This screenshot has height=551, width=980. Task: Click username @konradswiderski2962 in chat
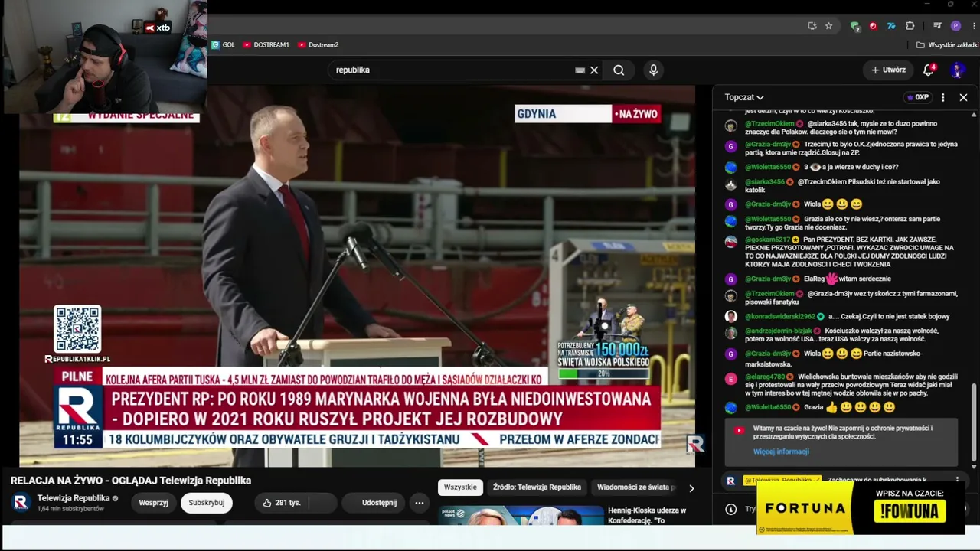(x=779, y=316)
